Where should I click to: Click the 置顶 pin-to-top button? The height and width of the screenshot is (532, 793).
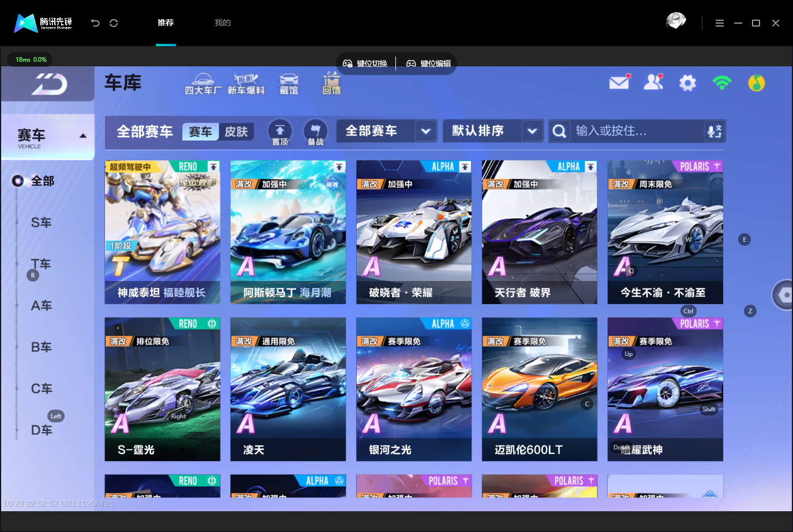pyautogui.click(x=280, y=132)
